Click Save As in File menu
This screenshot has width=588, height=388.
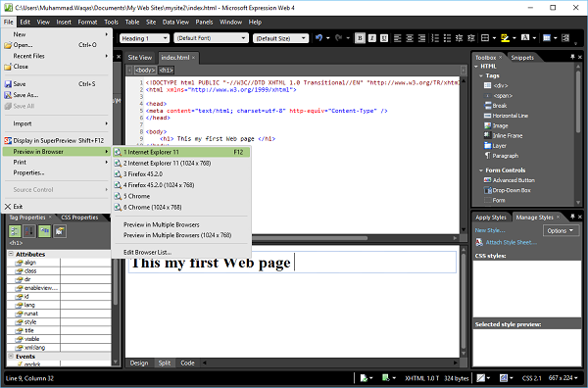pos(56,95)
